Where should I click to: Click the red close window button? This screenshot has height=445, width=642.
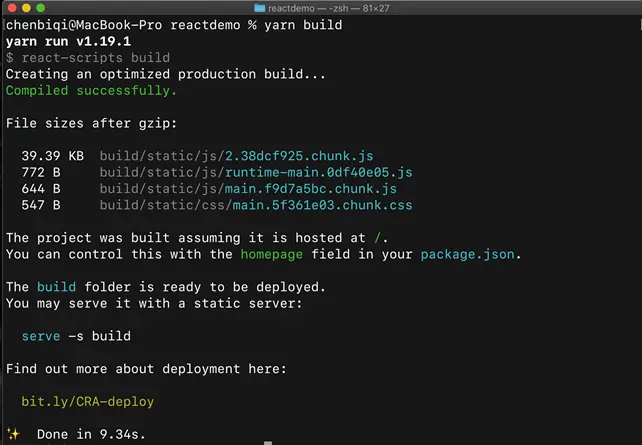[12, 7]
